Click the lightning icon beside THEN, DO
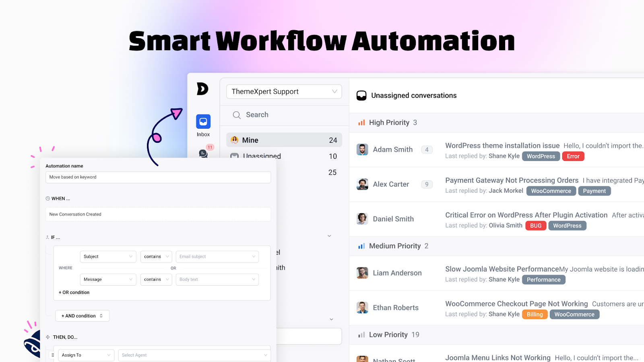 [48, 337]
